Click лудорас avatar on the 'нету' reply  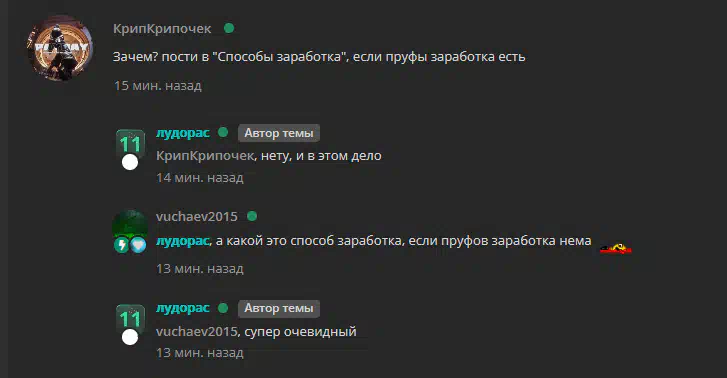(130, 144)
